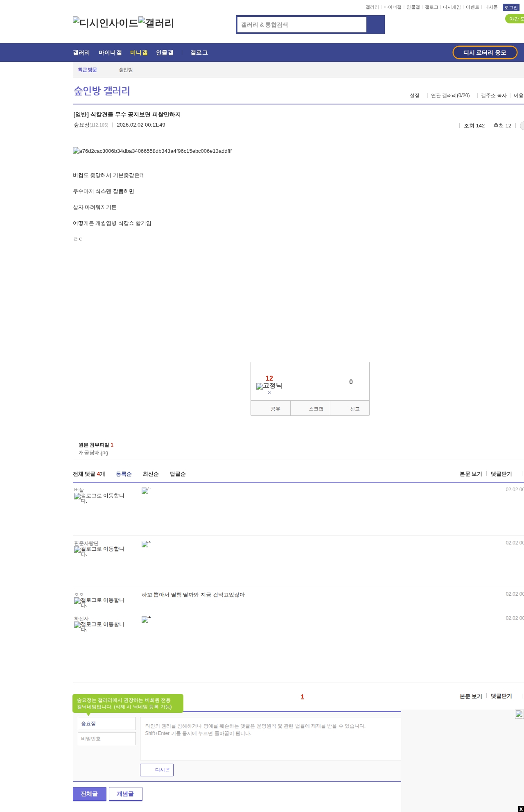Screen dimensions: 524x812
Task: Sort comments by 답글순
Action: 178,474
